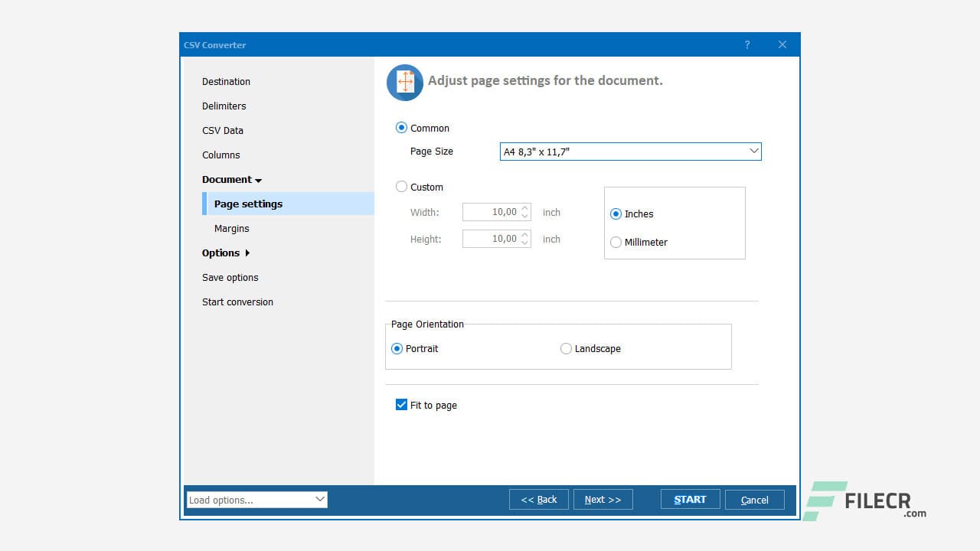
Task: Enable the Custom page size option
Action: click(401, 187)
